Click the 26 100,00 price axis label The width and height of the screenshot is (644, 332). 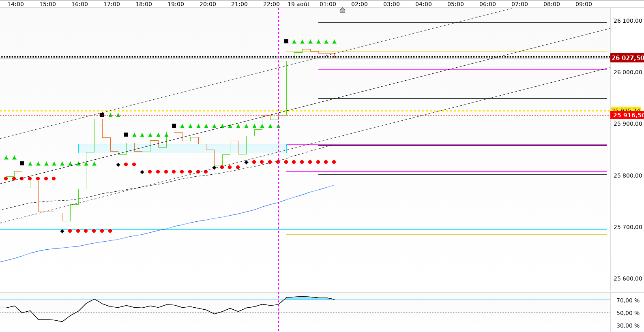click(x=628, y=21)
